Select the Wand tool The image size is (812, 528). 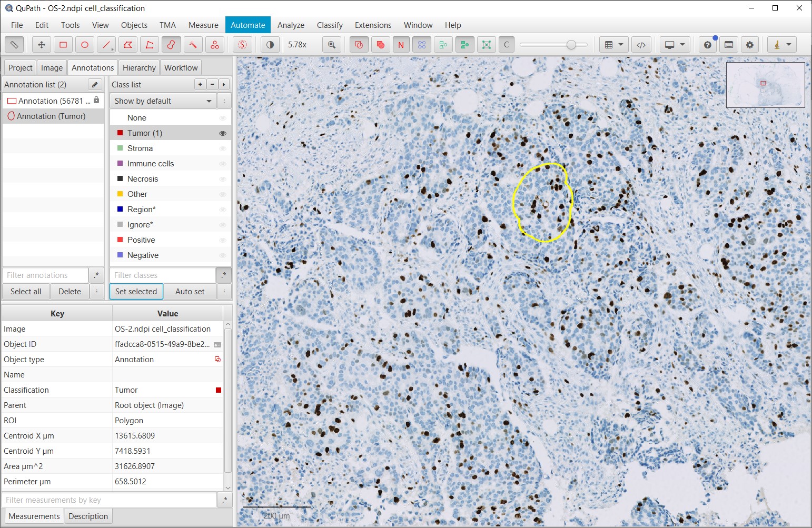(193, 45)
